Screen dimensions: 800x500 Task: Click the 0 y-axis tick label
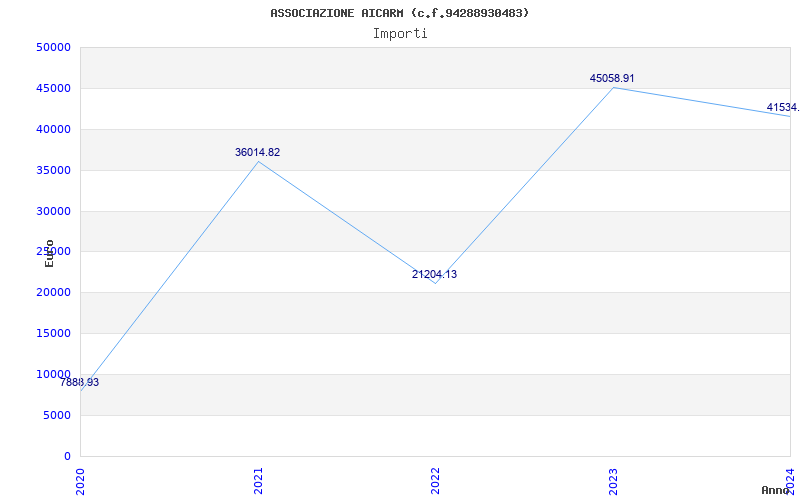[x=67, y=456]
